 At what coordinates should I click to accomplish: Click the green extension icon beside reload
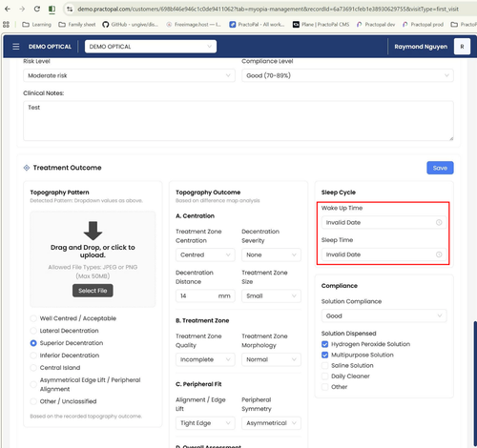click(52, 10)
